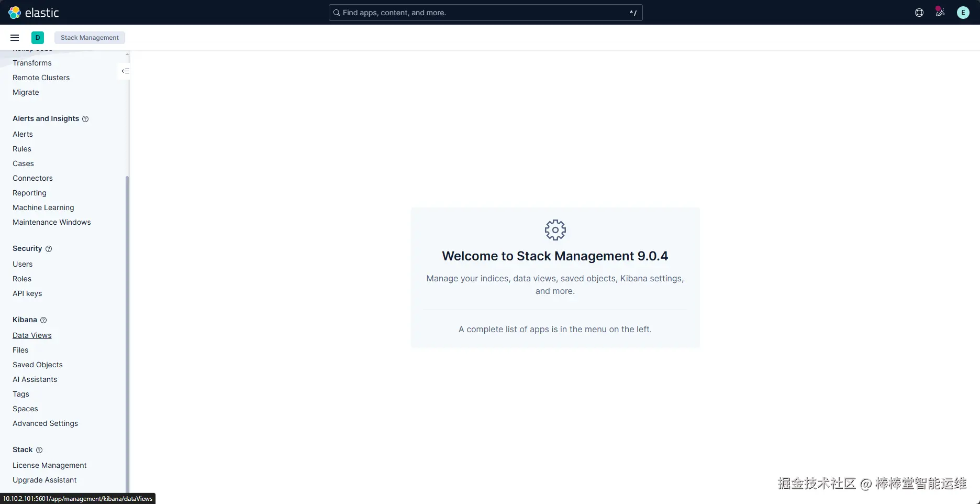Image resolution: width=980 pixels, height=504 pixels.
Task: Open Maintenance Windows
Action: click(52, 222)
